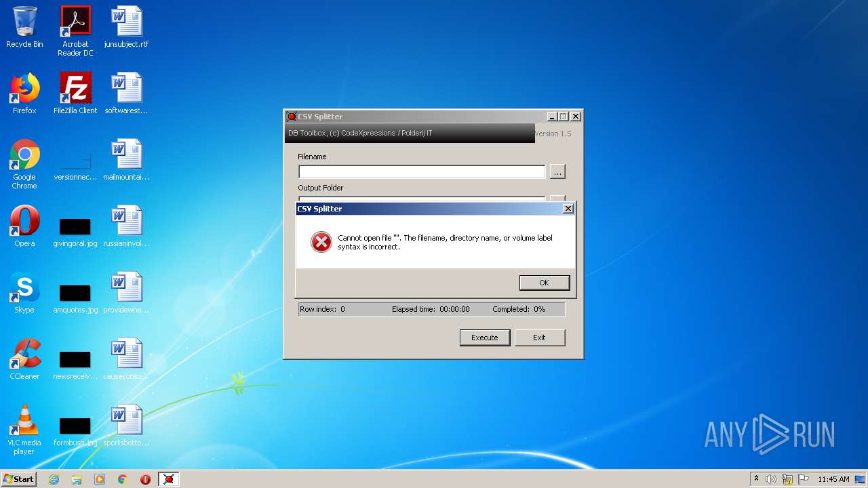Open FileZilla Client shortcut

(75, 94)
